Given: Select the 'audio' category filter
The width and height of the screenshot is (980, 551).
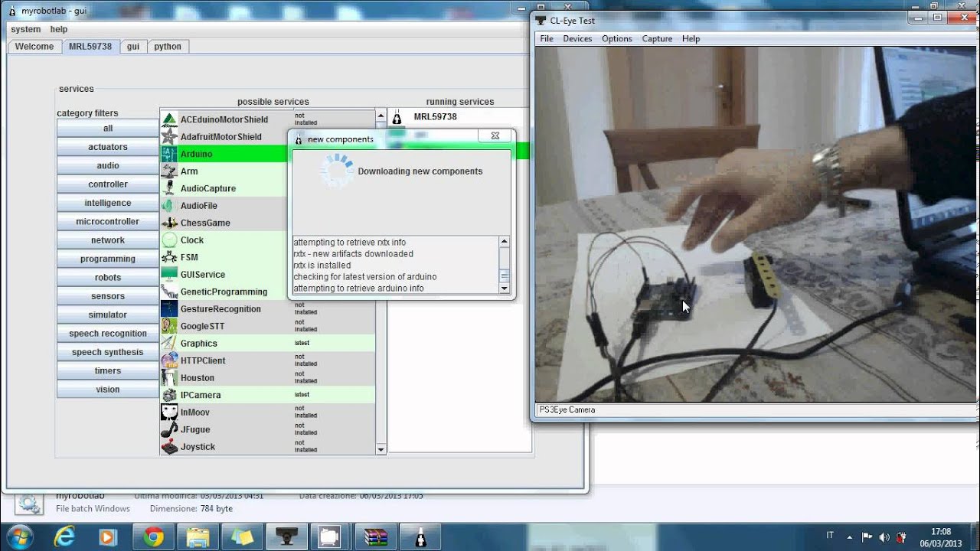Looking at the screenshot, I should click(x=108, y=165).
